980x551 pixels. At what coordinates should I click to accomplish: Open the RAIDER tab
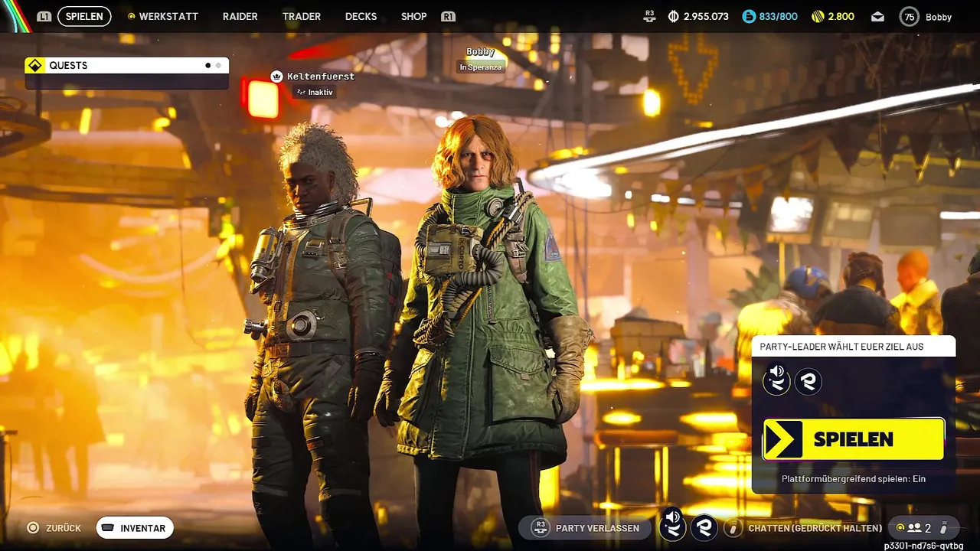tap(240, 16)
